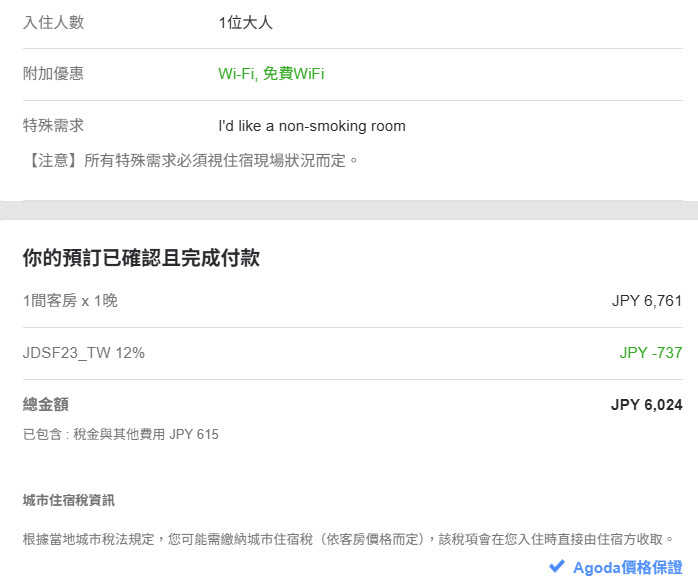Click the 【注意】 special request notice
Screen dimensions: 698x588
(x=190, y=159)
